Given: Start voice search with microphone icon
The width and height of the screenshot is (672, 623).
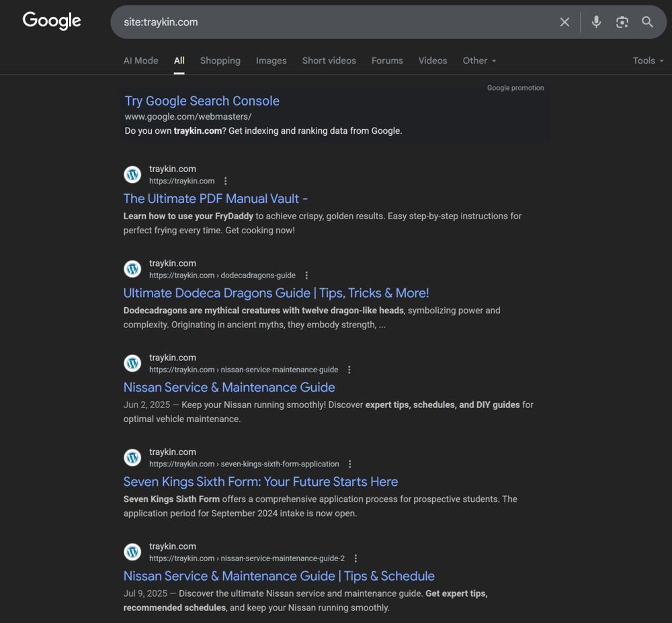Looking at the screenshot, I should (595, 22).
